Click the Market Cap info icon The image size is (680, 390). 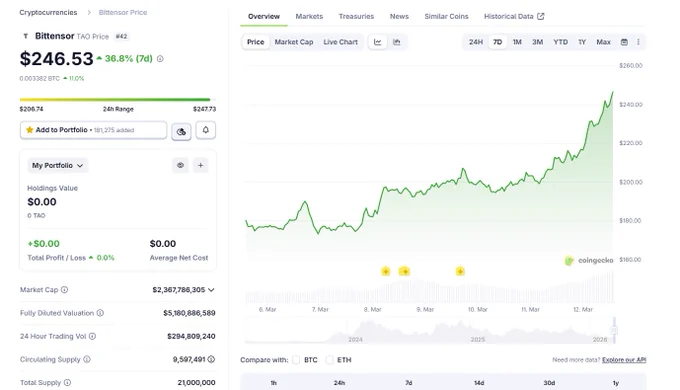point(64,290)
